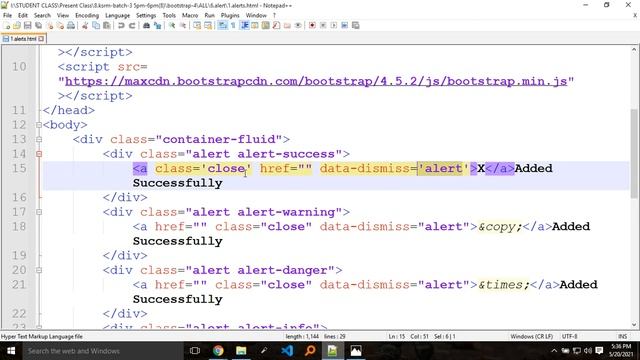Toggle synchronized vertical scrolling

click(197, 25)
